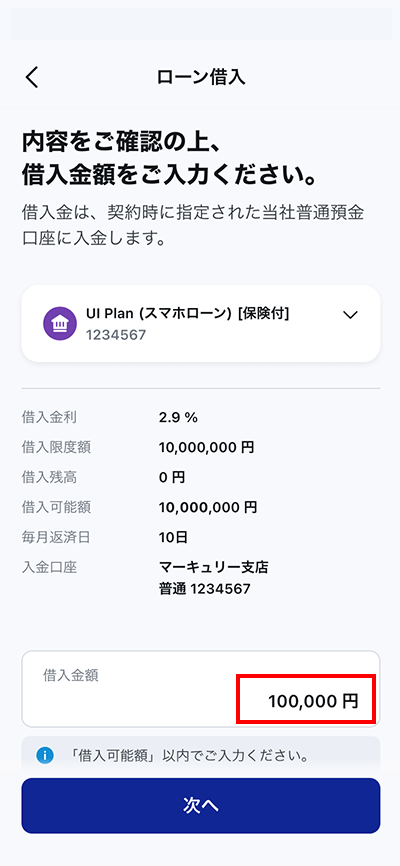Tap the 借入可能額 10,000,000 円 value
The width and height of the screenshot is (400, 866).
click(x=208, y=507)
